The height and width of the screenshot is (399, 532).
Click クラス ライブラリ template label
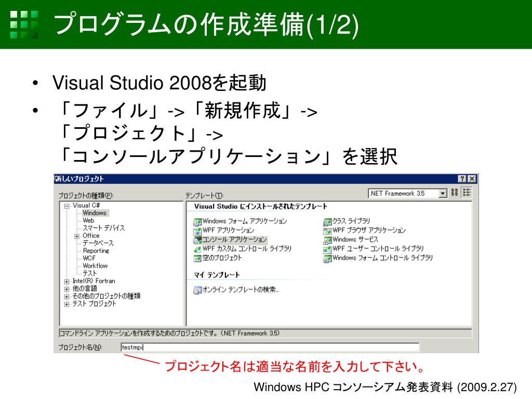pos(351,221)
